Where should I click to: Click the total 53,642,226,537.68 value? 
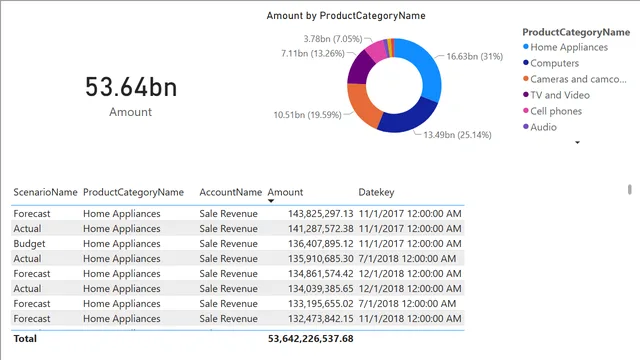tap(311, 339)
